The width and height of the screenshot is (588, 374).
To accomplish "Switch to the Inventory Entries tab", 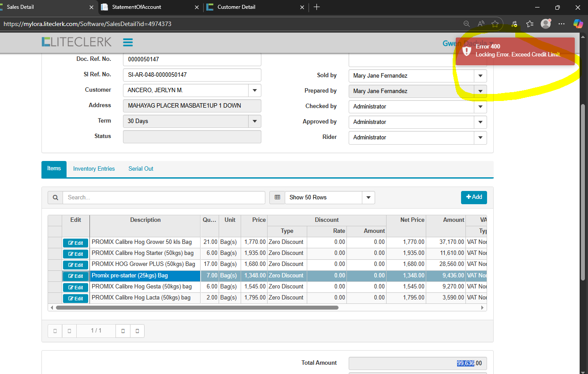I will coord(94,169).
